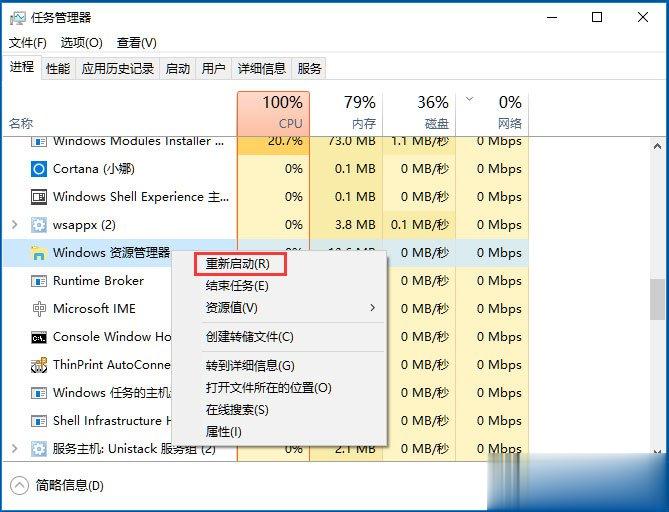Image resolution: width=669 pixels, height=512 pixels.
Task: Open the 查看(V) menu
Action: (x=137, y=43)
